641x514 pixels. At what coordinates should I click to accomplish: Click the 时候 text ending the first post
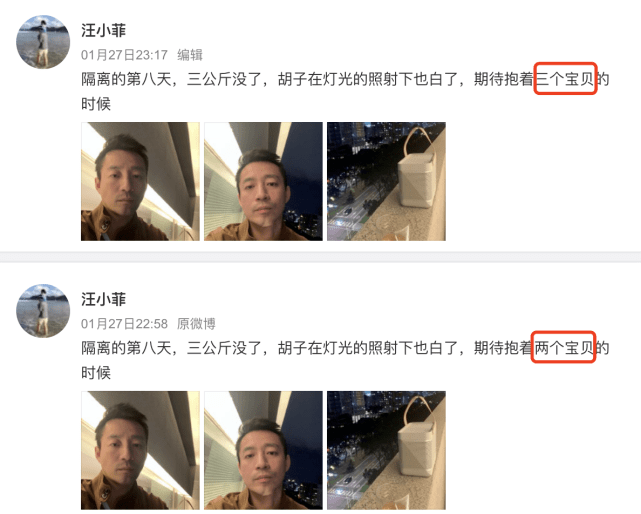[96, 104]
